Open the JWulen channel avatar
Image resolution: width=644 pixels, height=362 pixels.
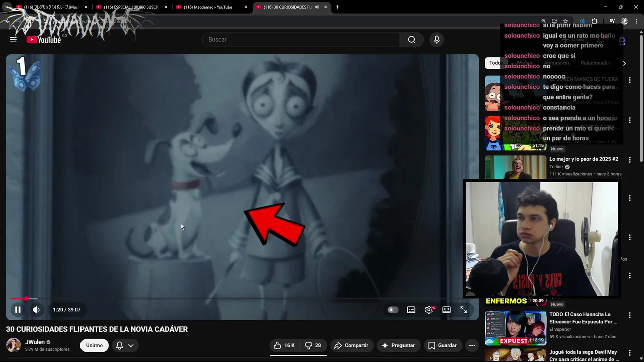[x=14, y=345]
